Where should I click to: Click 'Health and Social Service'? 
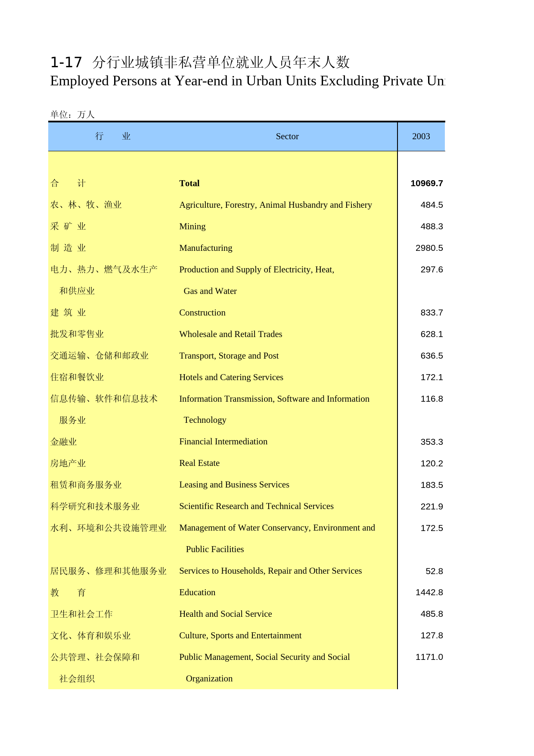[225, 614]
